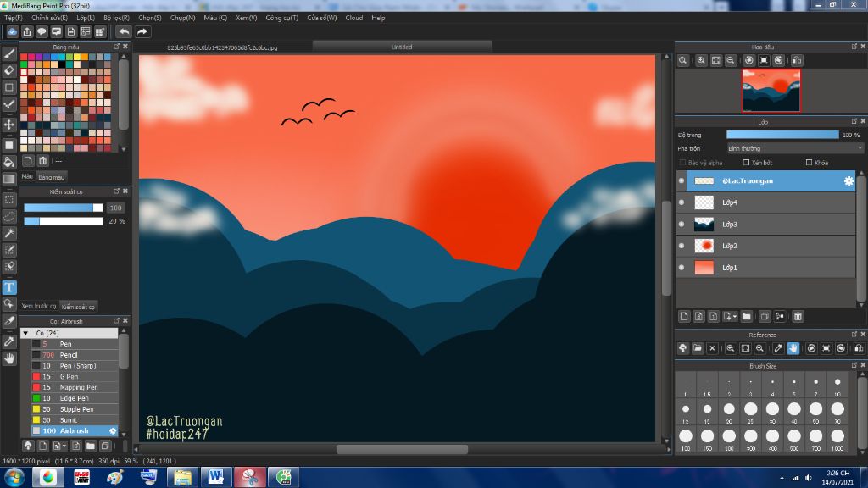Image resolution: width=868 pixels, height=488 pixels.
Task: Switch to Xem trước cọ tab
Action: tap(39, 306)
